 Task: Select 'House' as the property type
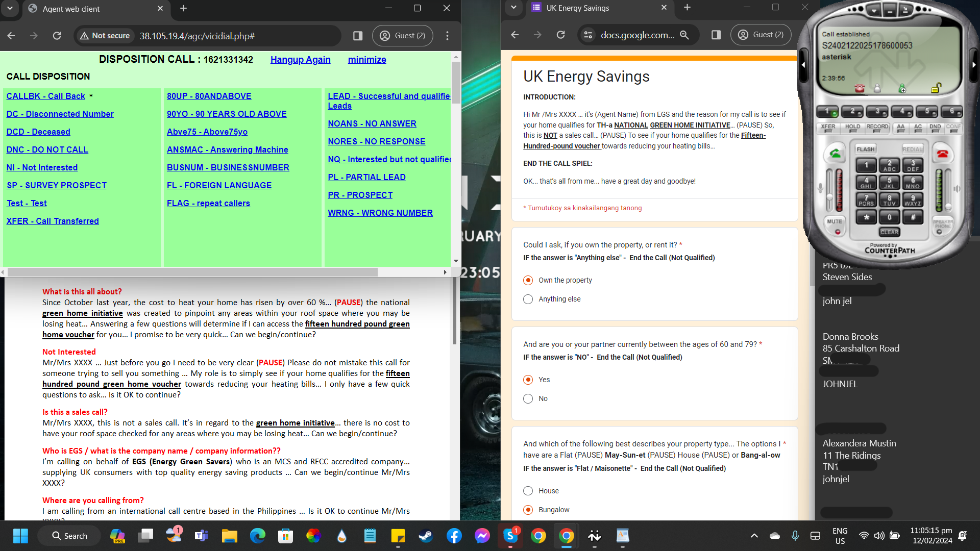point(528,490)
